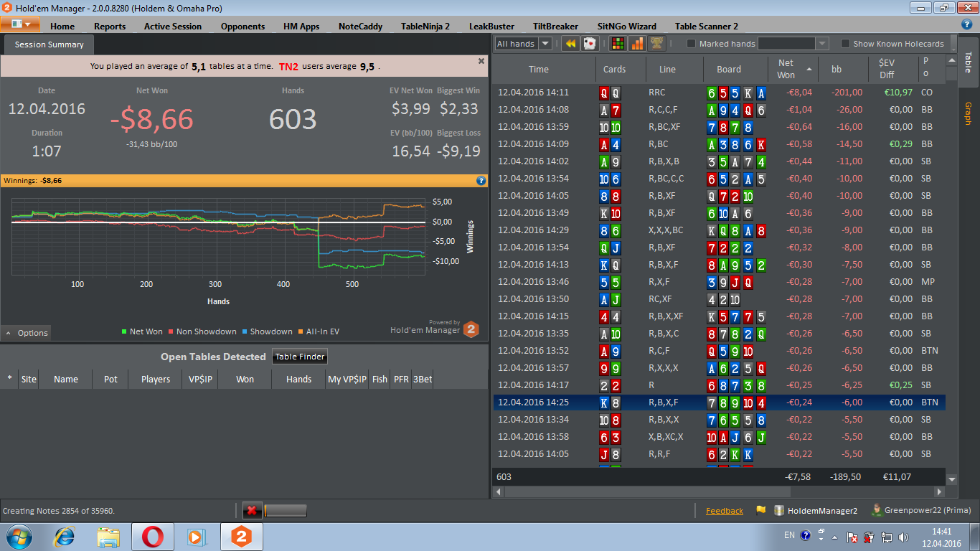Open the HM Apps menu
The image size is (980, 551).
click(301, 27)
